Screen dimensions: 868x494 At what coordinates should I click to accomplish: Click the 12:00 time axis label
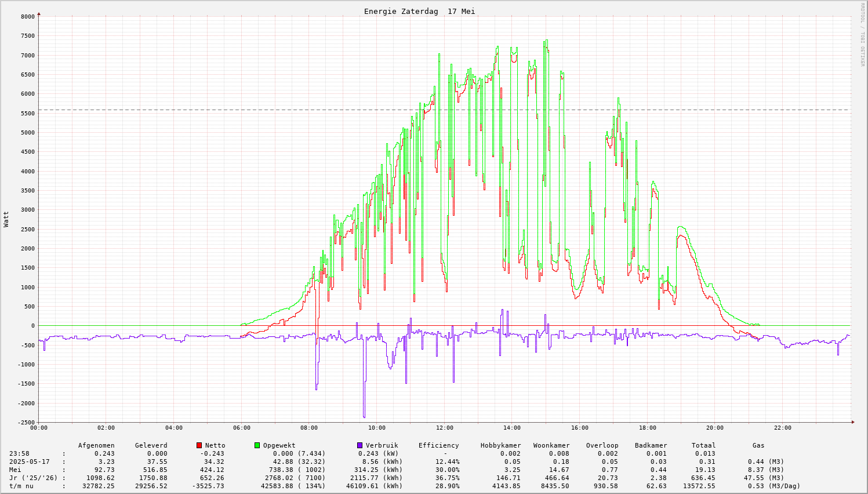(x=444, y=428)
